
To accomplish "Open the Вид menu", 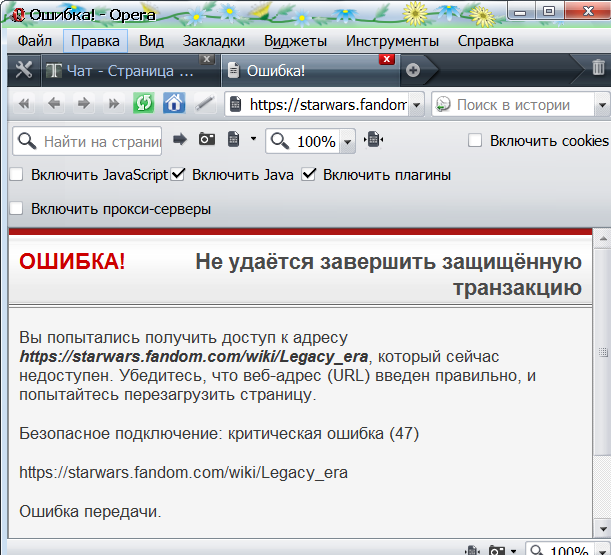I will pos(152,41).
